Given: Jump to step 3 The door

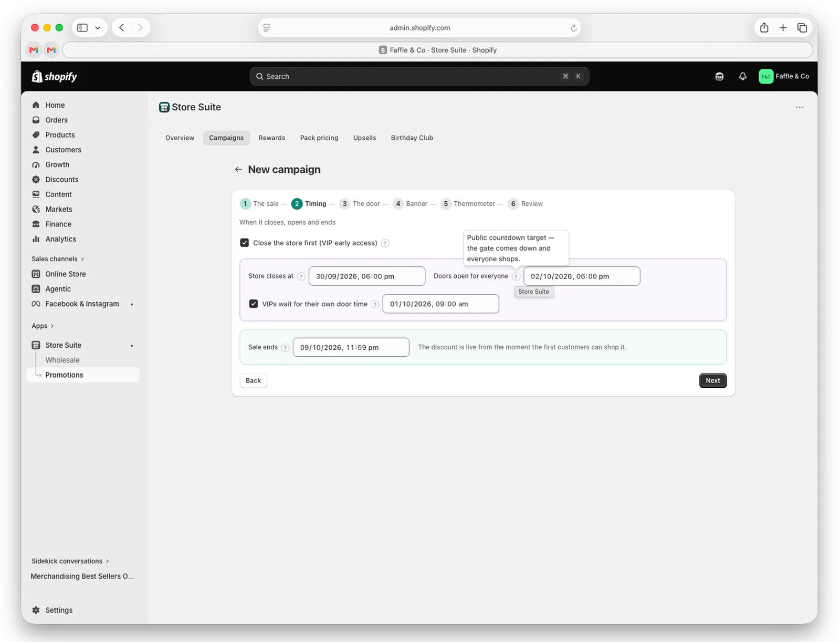Looking at the screenshot, I should 360,204.
